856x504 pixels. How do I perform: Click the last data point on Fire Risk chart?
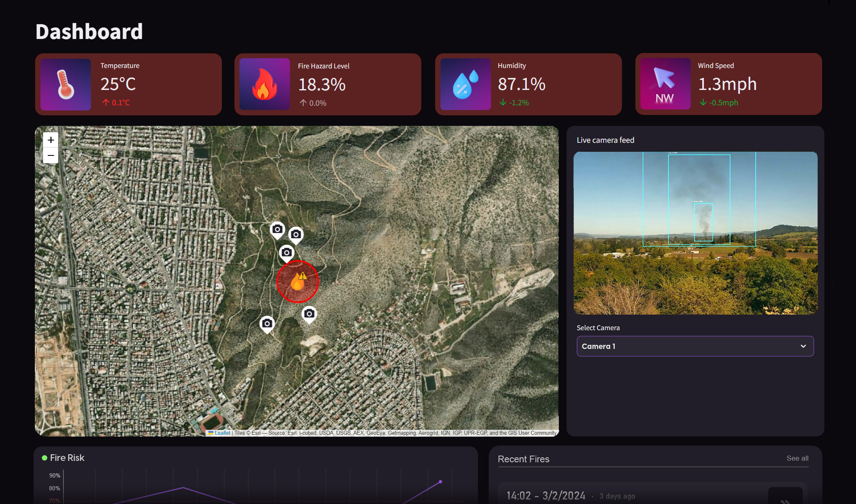click(440, 482)
